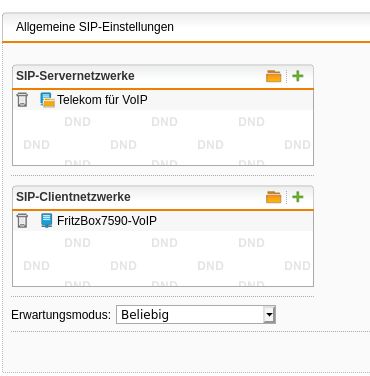Click empty panel space below Erwartungsmodus setting

[x=187, y=352]
